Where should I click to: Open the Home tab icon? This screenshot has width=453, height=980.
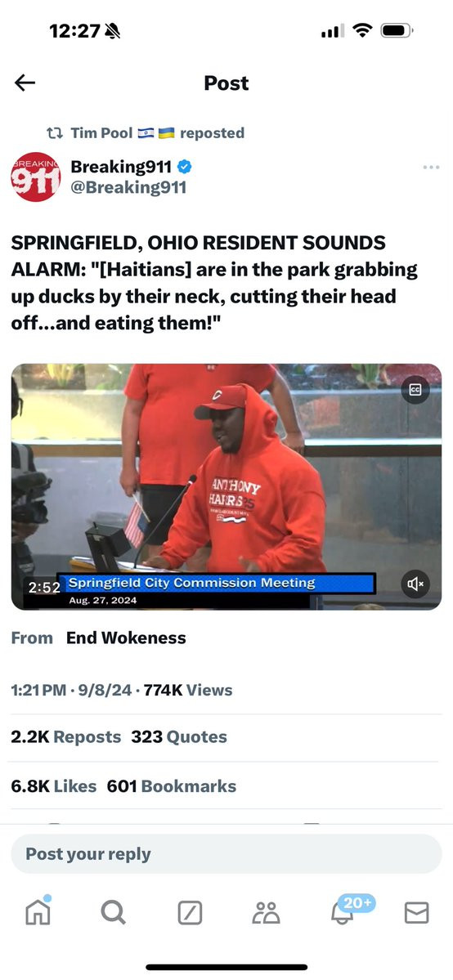[x=38, y=912]
